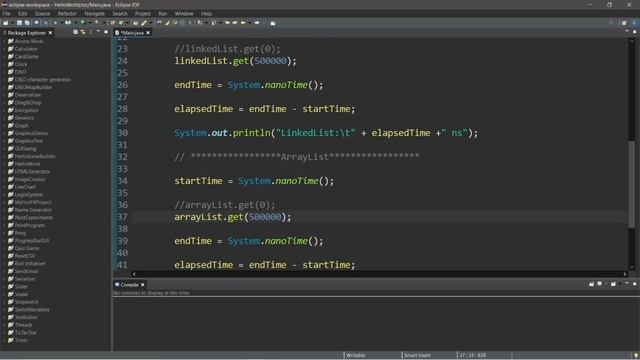
Task: Click the Smart Insert status bar entry
Action: [417, 356]
